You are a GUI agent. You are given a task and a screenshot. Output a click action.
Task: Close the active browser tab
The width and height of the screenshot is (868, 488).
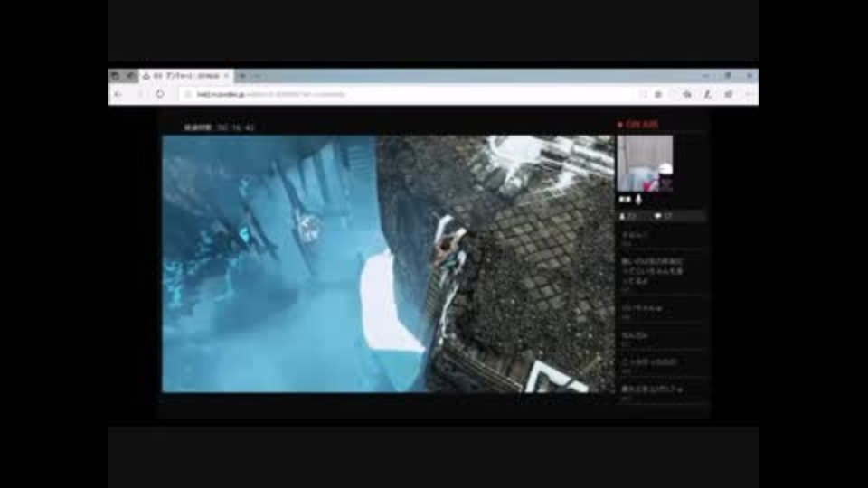tap(226, 76)
